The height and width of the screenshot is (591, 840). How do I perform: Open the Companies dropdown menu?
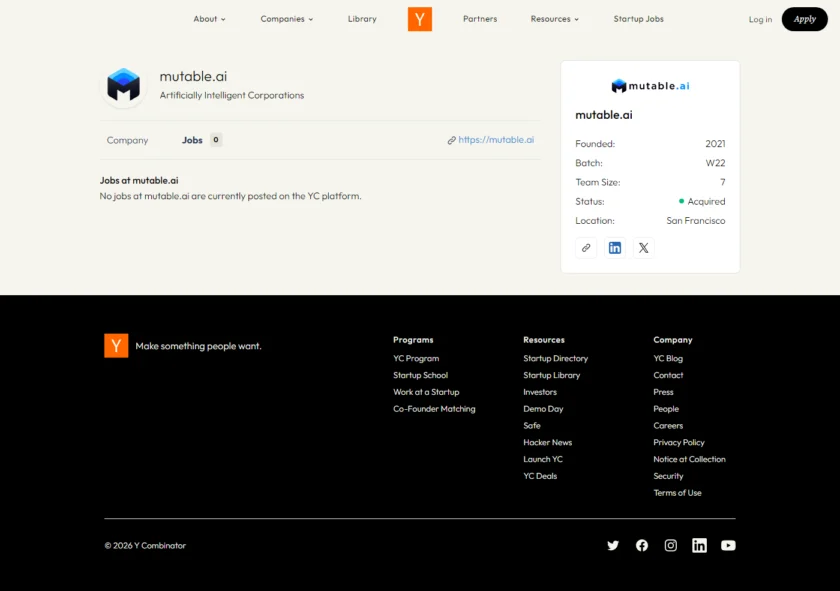pos(287,18)
